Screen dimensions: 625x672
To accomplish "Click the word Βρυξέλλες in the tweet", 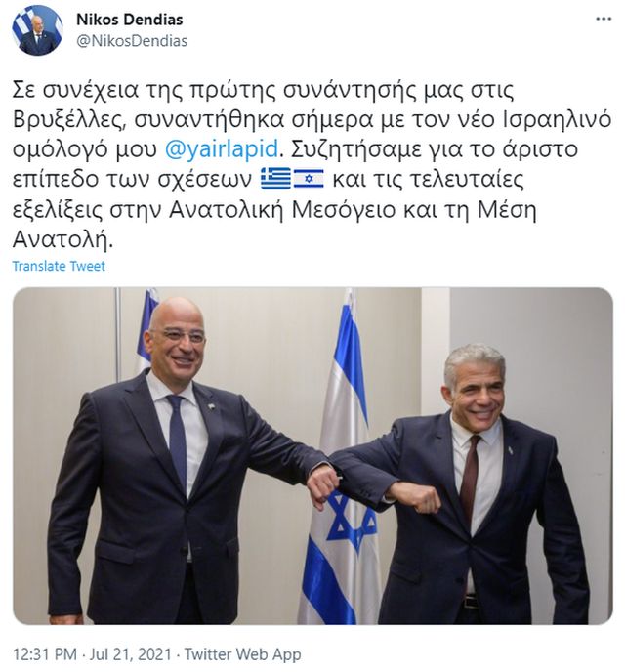I will 68,120.
